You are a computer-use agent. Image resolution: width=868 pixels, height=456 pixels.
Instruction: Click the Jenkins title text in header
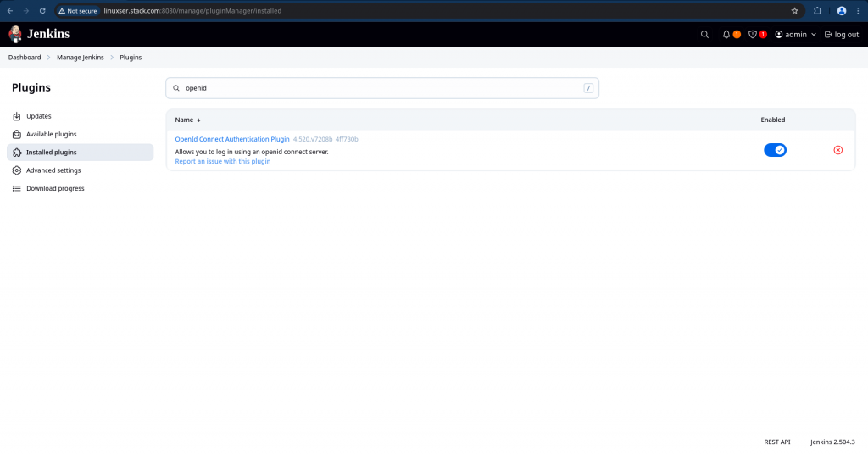48,34
